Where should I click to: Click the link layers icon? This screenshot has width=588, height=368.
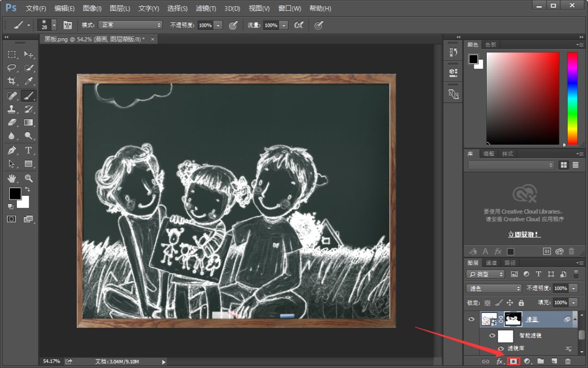486,361
